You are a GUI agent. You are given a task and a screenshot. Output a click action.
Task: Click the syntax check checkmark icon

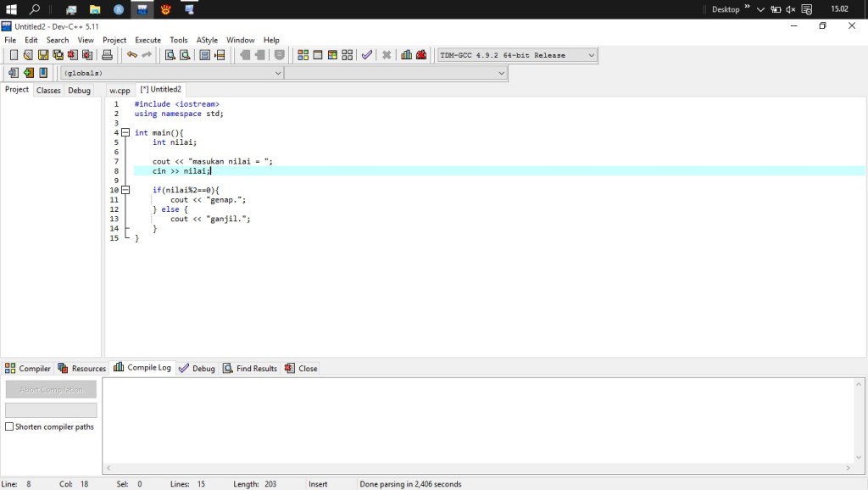(x=367, y=55)
